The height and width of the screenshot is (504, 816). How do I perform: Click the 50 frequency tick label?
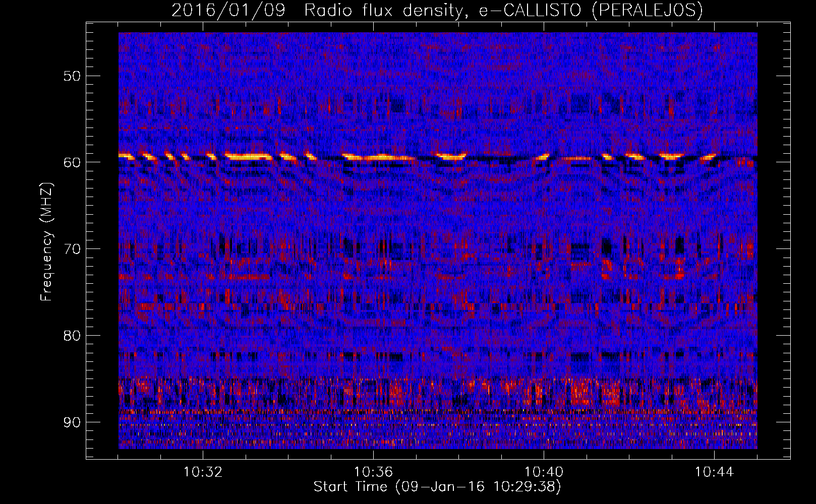coord(72,76)
